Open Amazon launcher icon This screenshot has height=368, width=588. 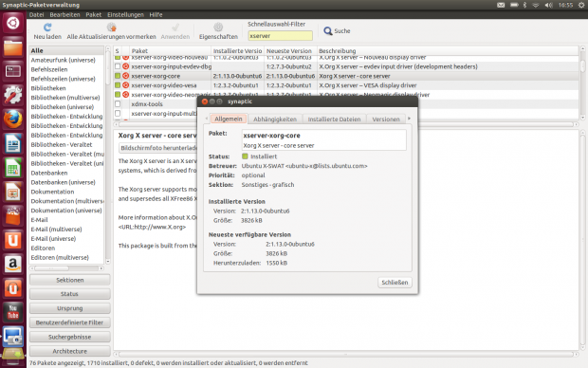click(x=12, y=264)
